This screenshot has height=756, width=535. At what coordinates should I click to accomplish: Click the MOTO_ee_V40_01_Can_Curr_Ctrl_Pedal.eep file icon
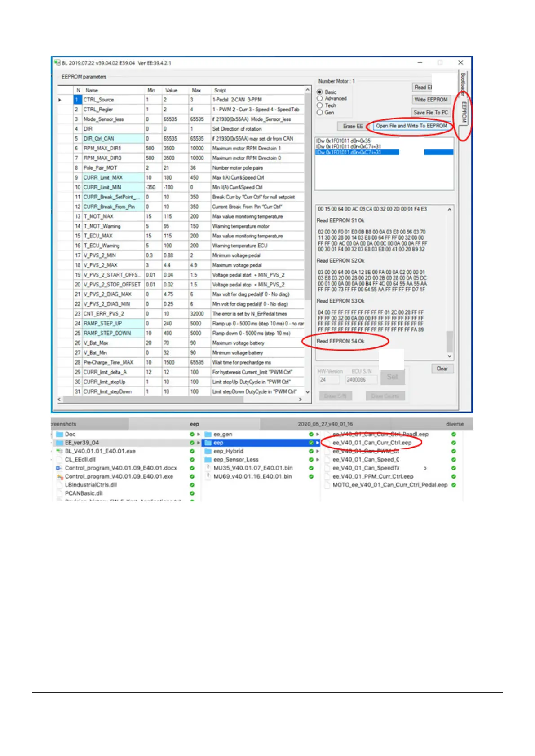tap(327, 485)
